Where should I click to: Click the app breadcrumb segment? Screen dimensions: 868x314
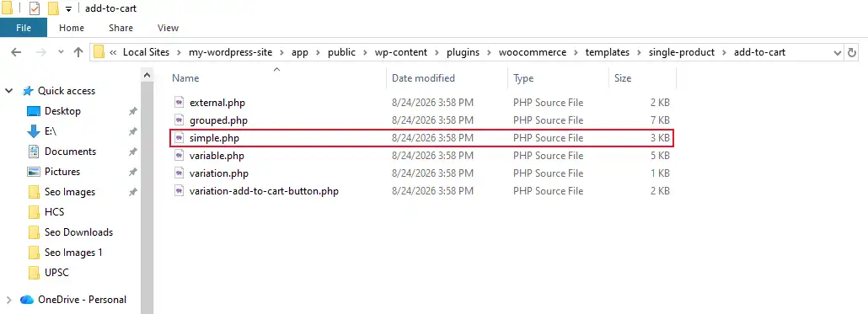300,52
